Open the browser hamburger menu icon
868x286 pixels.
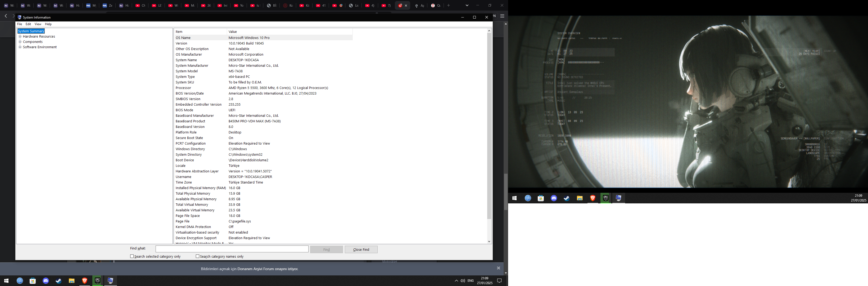[x=502, y=16]
